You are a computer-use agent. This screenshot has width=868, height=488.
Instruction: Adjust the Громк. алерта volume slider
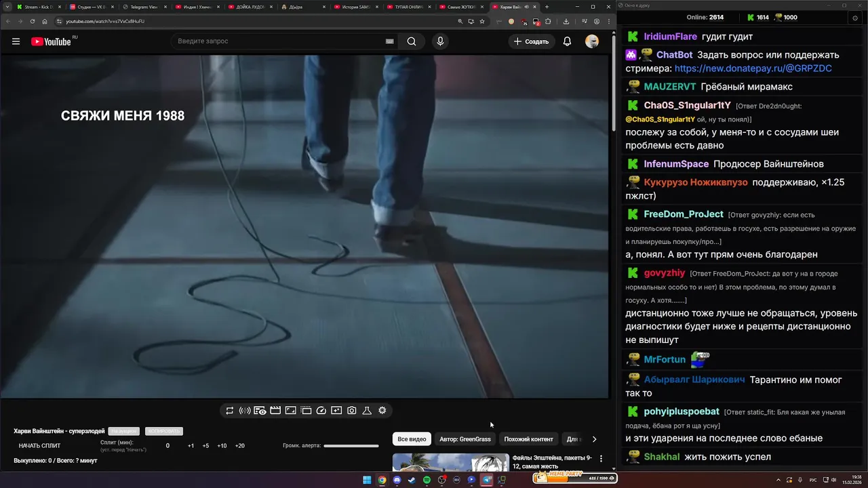351,446
